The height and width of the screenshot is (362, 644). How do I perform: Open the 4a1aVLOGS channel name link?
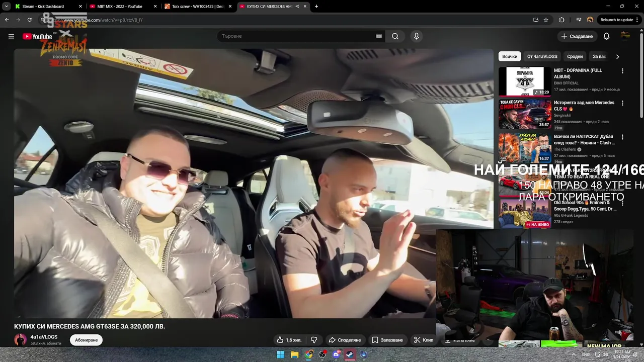(x=44, y=337)
